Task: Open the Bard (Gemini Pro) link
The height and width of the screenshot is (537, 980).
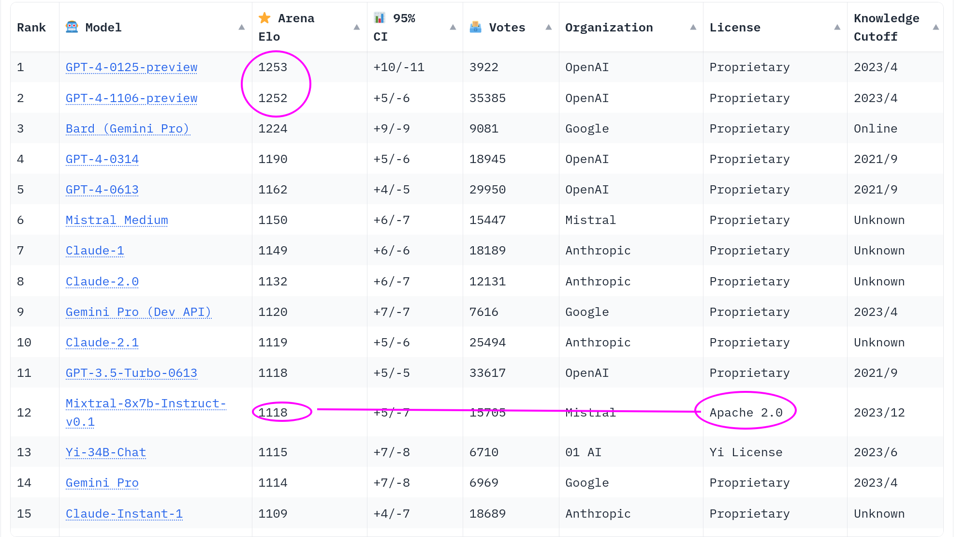Action: point(128,129)
